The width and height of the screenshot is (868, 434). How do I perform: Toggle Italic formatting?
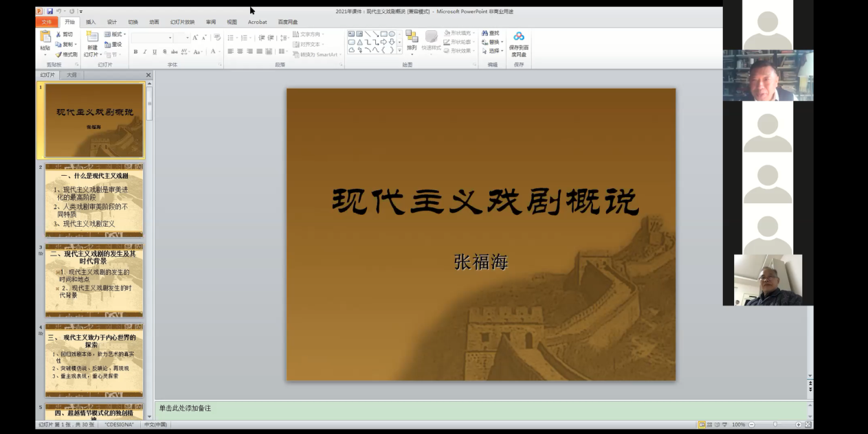point(145,52)
